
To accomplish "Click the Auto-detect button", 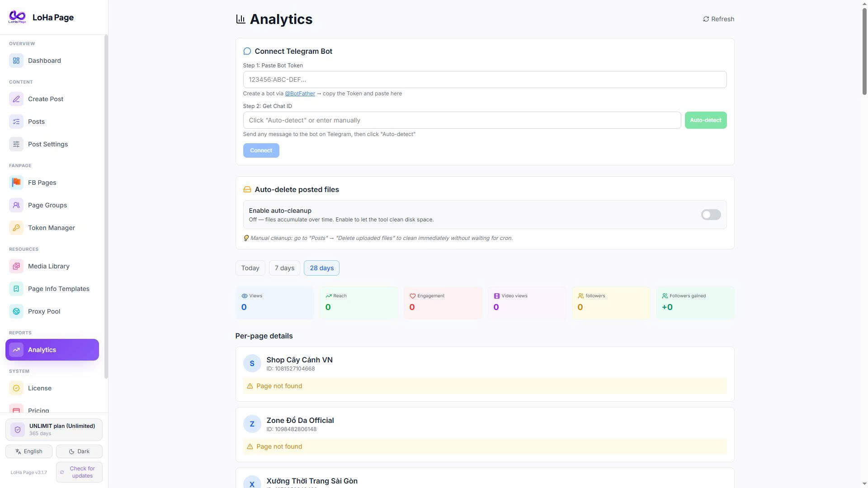I will 705,120.
